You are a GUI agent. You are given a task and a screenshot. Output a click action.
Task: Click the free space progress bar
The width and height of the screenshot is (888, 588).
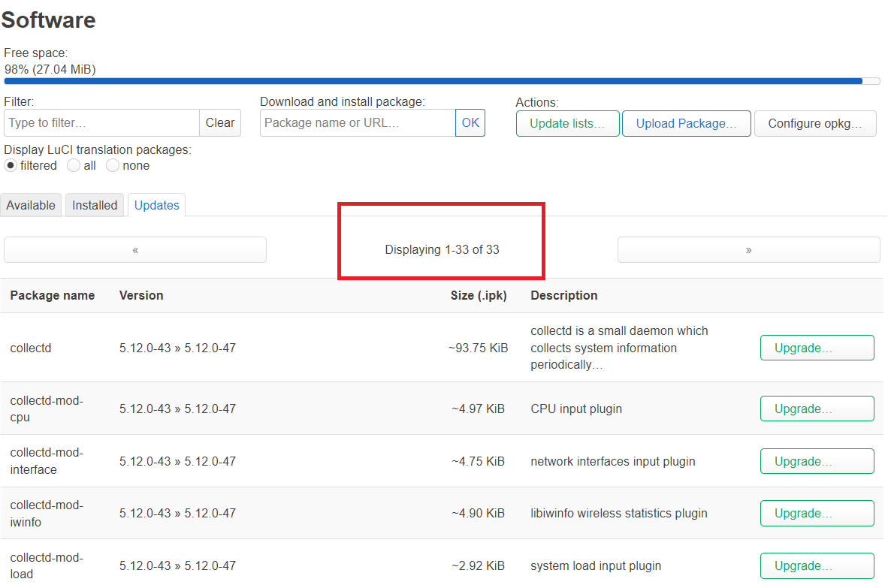pos(442,81)
